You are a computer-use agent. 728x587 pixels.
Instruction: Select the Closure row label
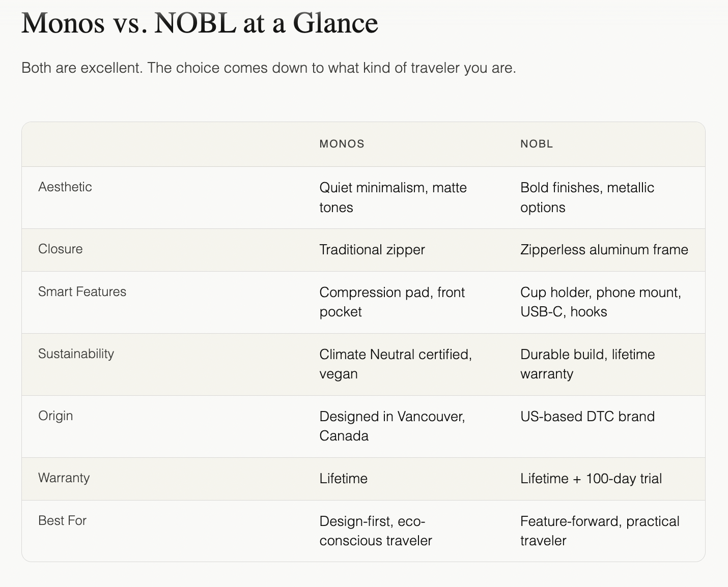pyautogui.click(x=60, y=249)
